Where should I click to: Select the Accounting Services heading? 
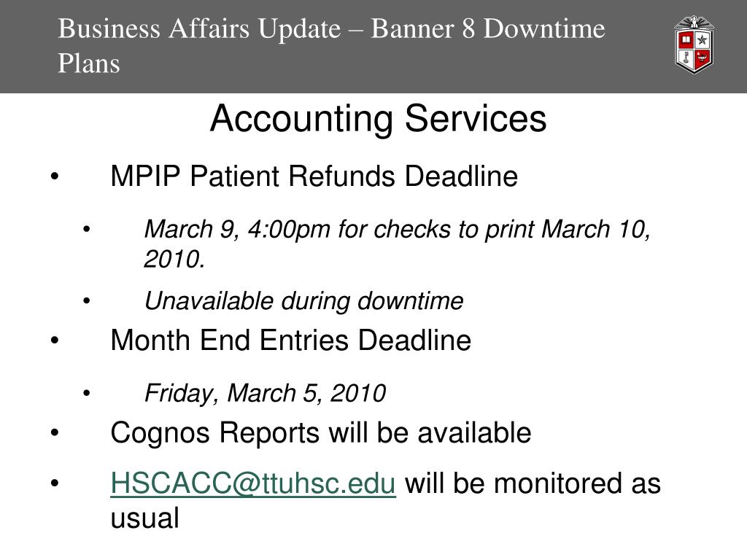click(x=379, y=120)
